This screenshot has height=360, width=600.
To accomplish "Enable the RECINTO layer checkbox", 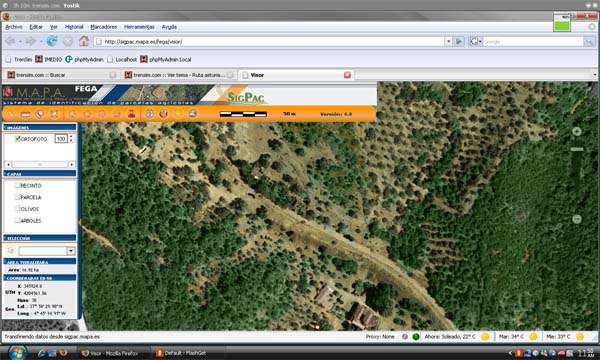I will click(17, 185).
